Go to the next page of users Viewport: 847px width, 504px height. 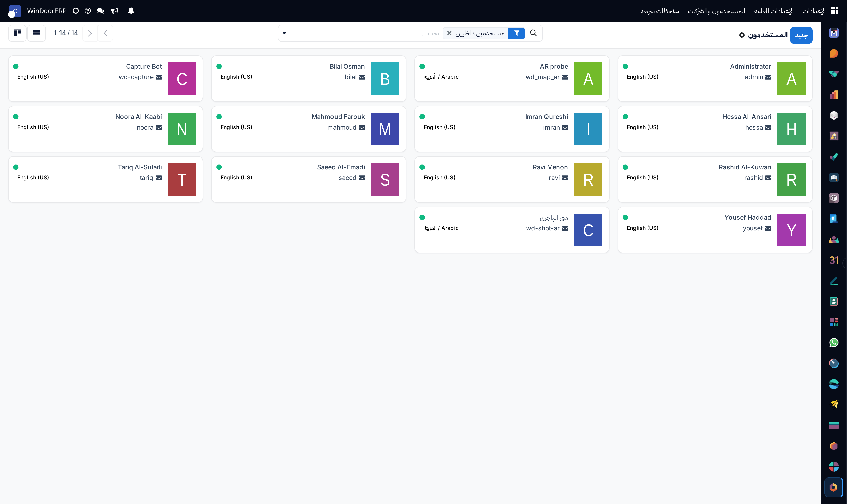click(x=106, y=33)
